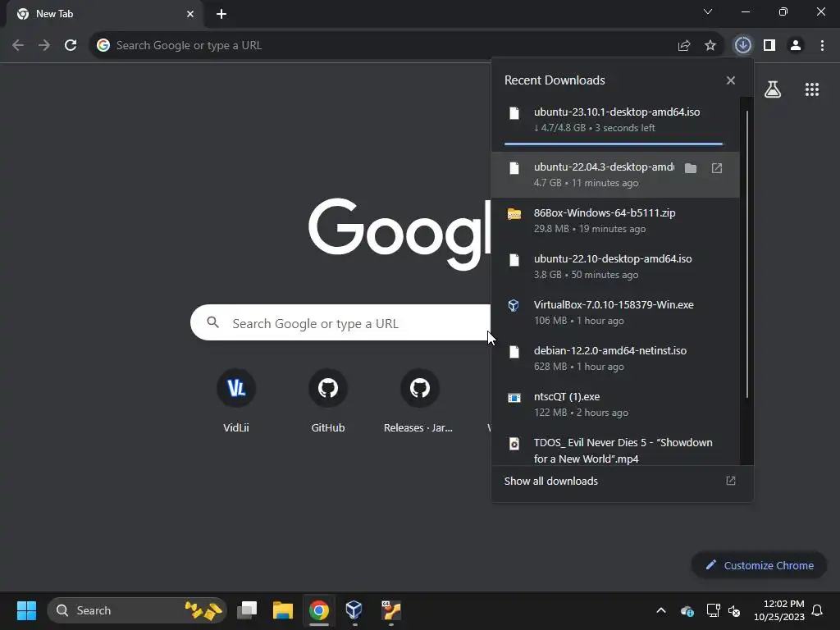Close the Recent Downloads popup
The width and height of the screenshot is (840, 630).
pos(731,80)
